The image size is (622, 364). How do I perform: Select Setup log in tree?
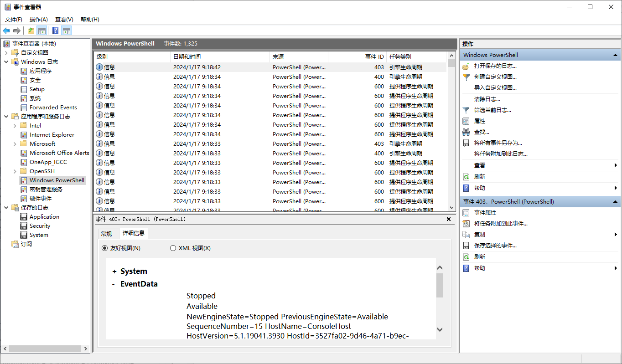(x=37, y=89)
